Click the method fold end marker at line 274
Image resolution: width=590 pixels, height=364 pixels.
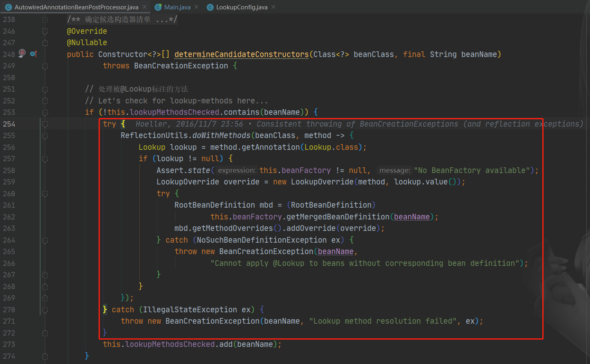point(45,356)
